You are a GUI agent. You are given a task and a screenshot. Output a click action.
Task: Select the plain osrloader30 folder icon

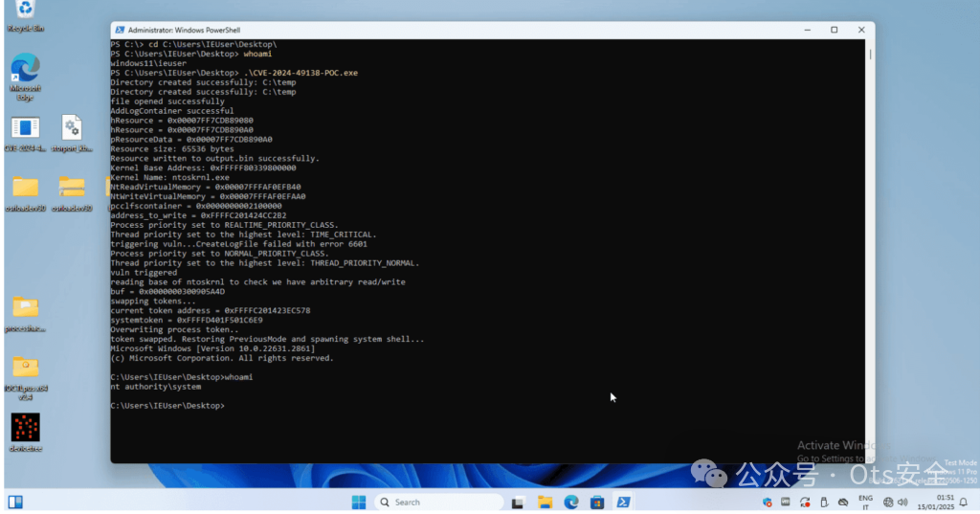point(25,193)
